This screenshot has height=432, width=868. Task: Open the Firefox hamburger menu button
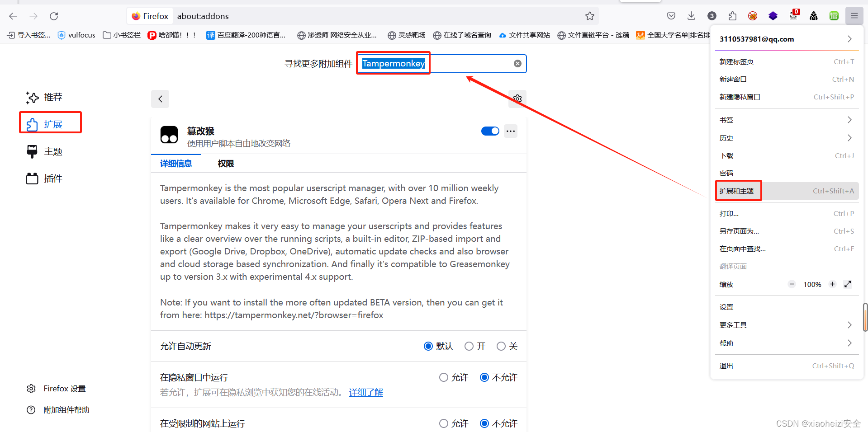pyautogui.click(x=854, y=16)
